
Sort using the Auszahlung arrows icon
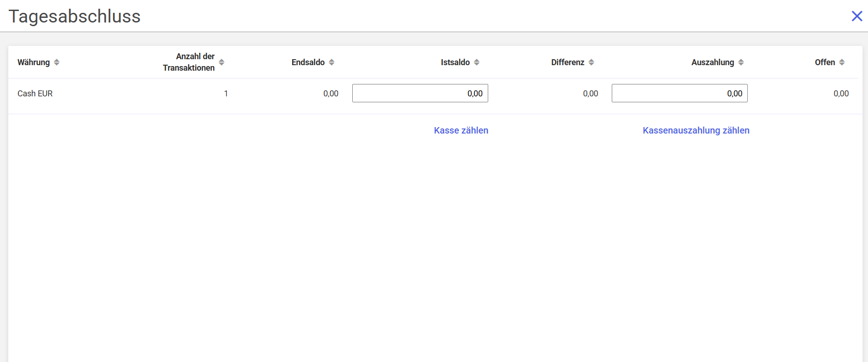(741, 62)
